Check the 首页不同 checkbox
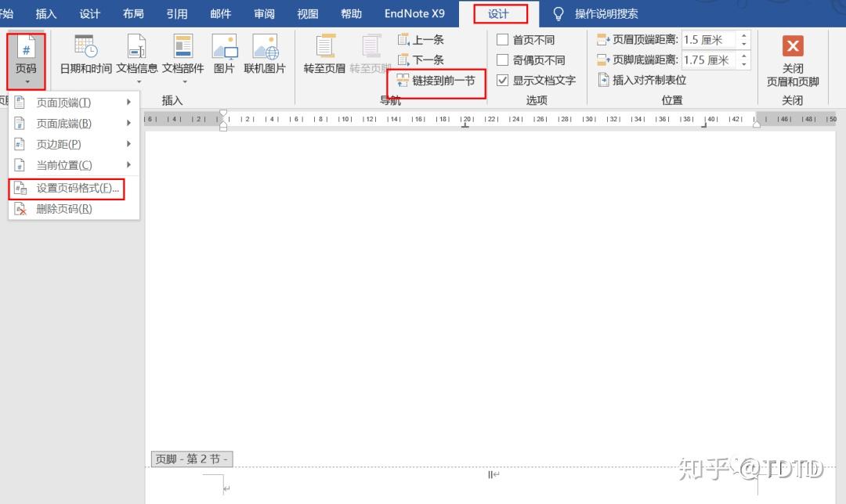The image size is (846, 504). [x=502, y=39]
